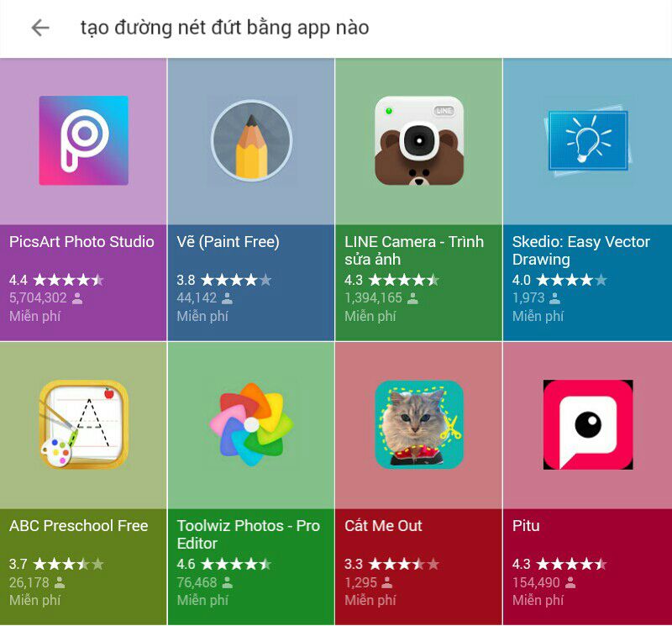This screenshot has width=672, height=626.
Task: Open the PicsArt Photo Studio app icon
Action: point(83,140)
